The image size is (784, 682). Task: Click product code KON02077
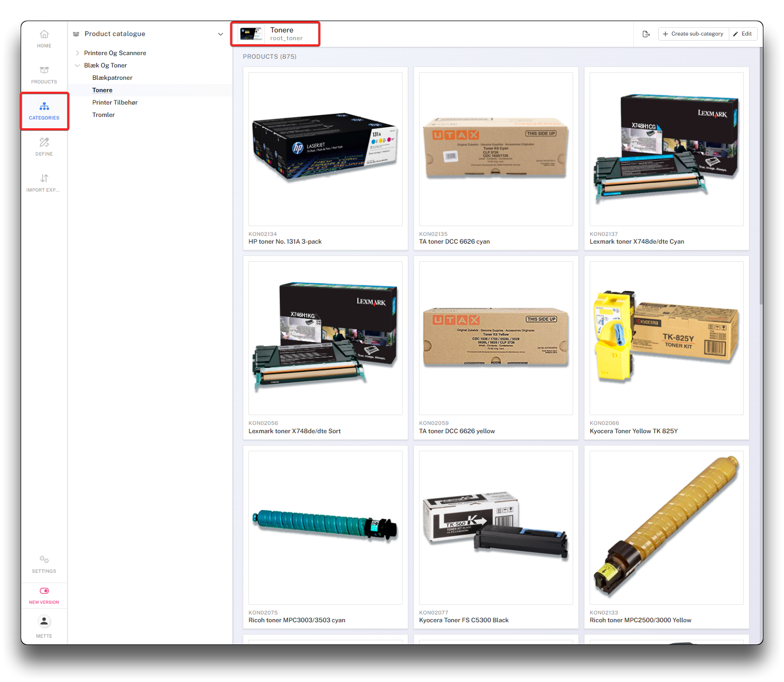click(434, 613)
